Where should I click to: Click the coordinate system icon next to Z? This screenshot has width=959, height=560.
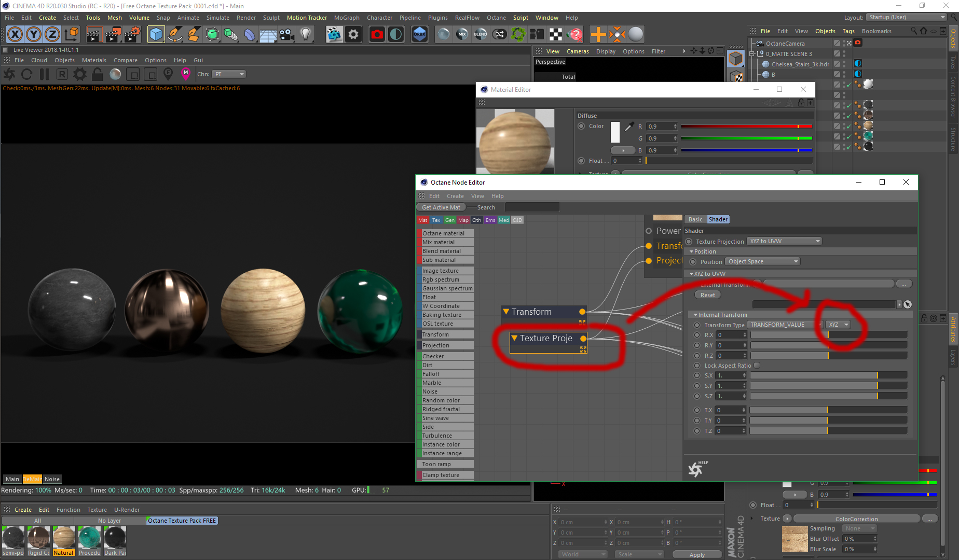pyautogui.click(x=71, y=34)
